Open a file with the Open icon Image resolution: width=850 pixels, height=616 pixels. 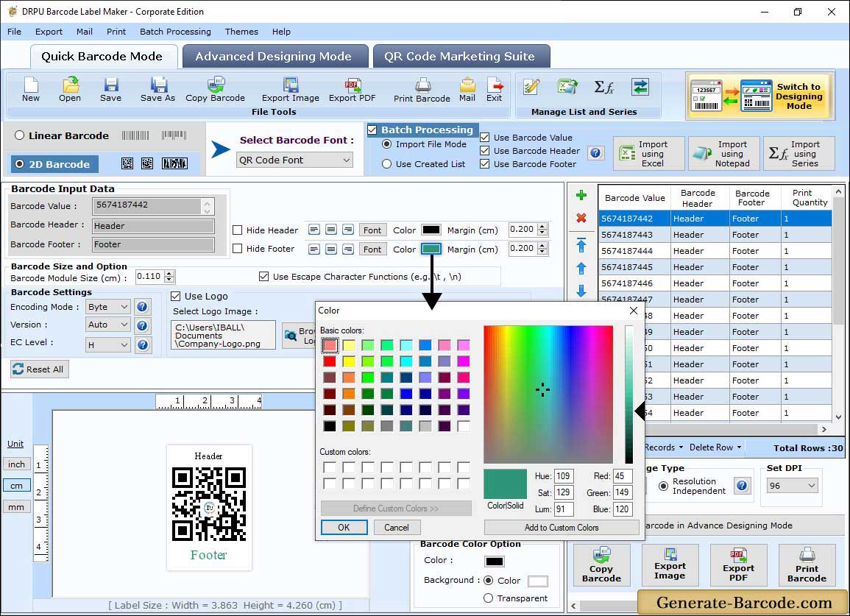(70, 90)
